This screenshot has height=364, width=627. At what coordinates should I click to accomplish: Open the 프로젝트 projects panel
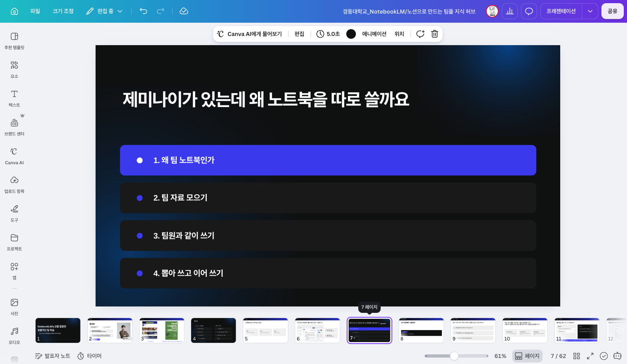pyautogui.click(x=14, y=243)
